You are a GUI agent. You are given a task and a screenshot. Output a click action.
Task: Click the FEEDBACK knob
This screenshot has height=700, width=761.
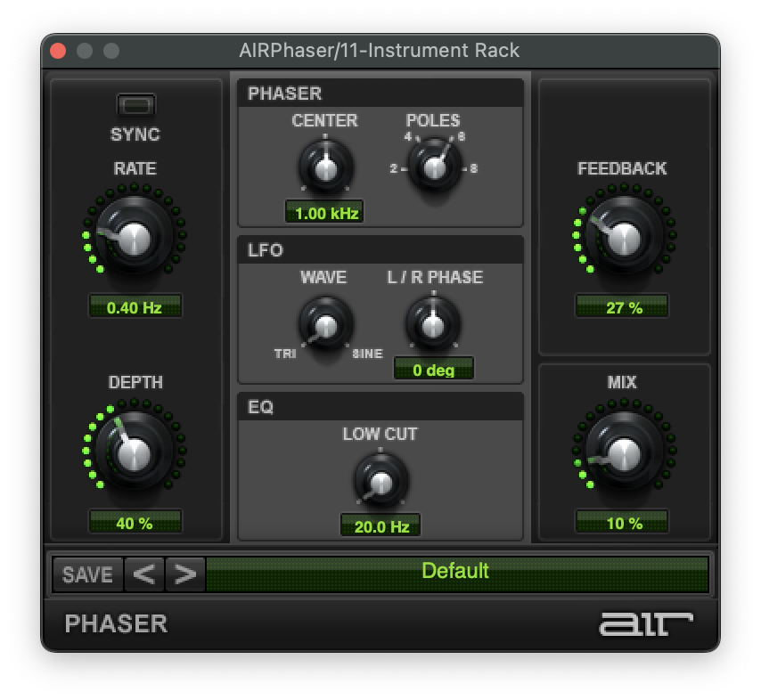(x=623, y=238)
